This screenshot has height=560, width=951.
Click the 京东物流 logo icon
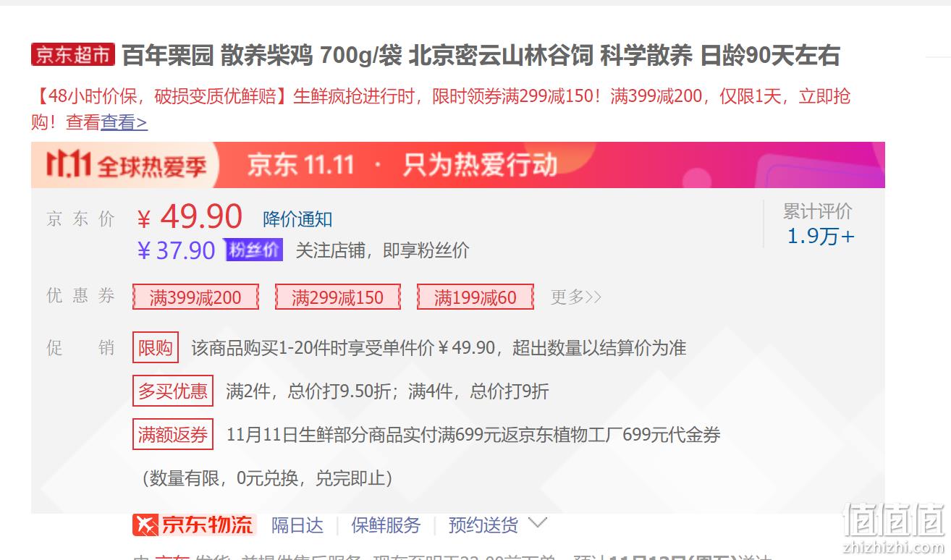click(194, 525)
